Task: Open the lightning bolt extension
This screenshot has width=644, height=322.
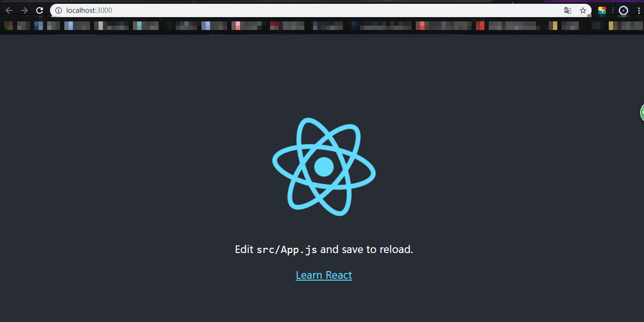Action: pyautogui.click(x=602, y=10)
